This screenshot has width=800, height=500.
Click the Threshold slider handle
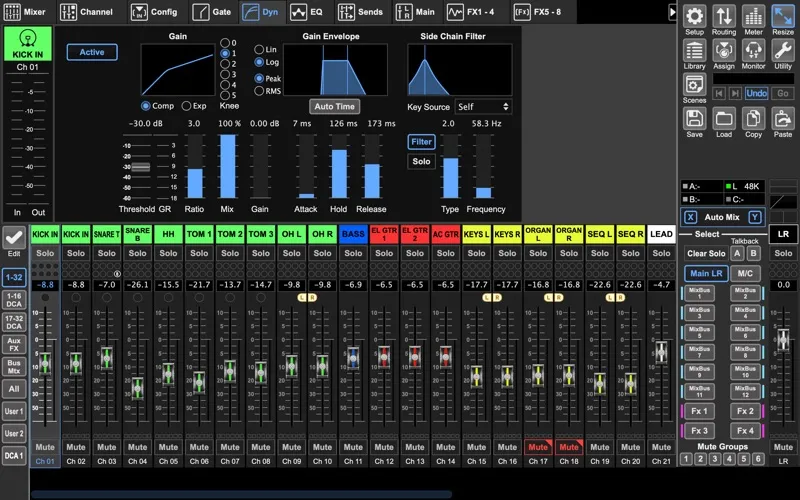coord(140,167)
